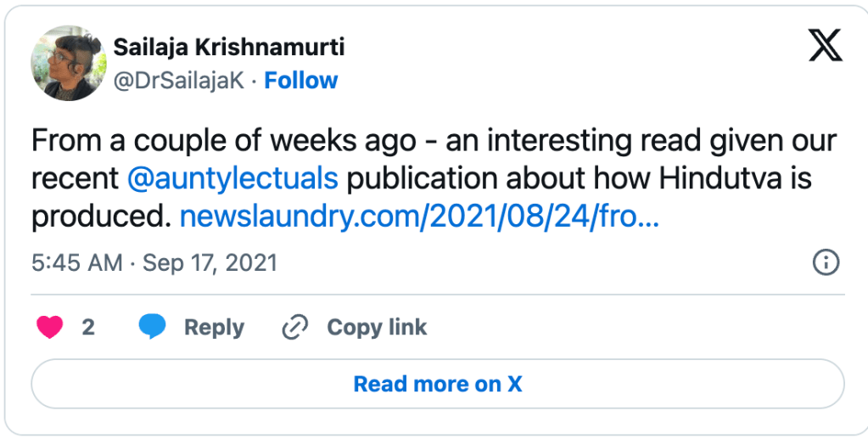Viewport: 868px width, 439px height.
Task: Click the 5:45 AM time text
Action: 76,263
